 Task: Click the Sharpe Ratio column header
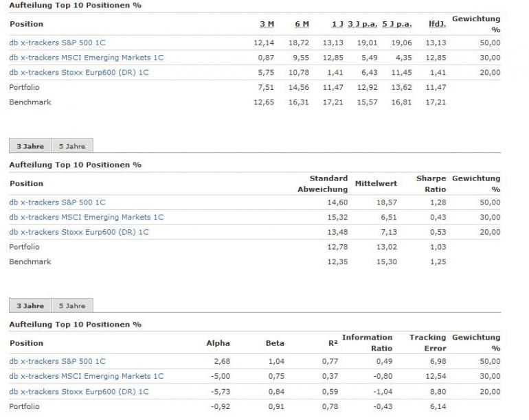tap(431, 184)
